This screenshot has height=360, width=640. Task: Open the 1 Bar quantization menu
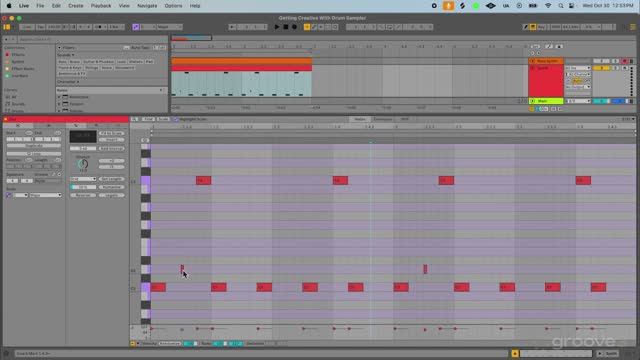(x=116, y=27)
